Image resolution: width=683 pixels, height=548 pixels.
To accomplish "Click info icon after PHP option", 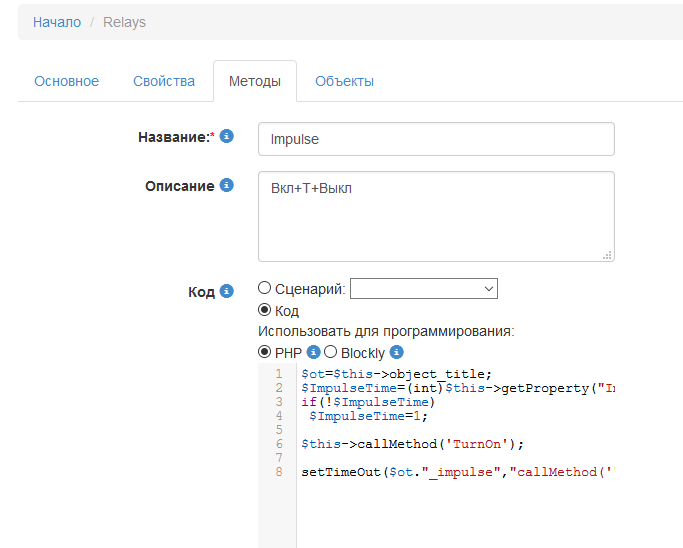I will point(313,352).
